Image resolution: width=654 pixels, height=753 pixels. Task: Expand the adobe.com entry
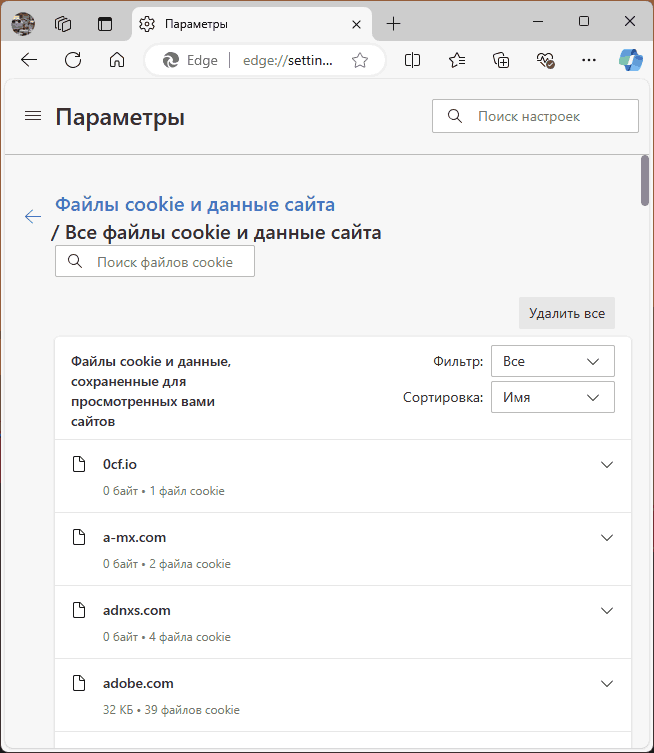click(607, 683)
